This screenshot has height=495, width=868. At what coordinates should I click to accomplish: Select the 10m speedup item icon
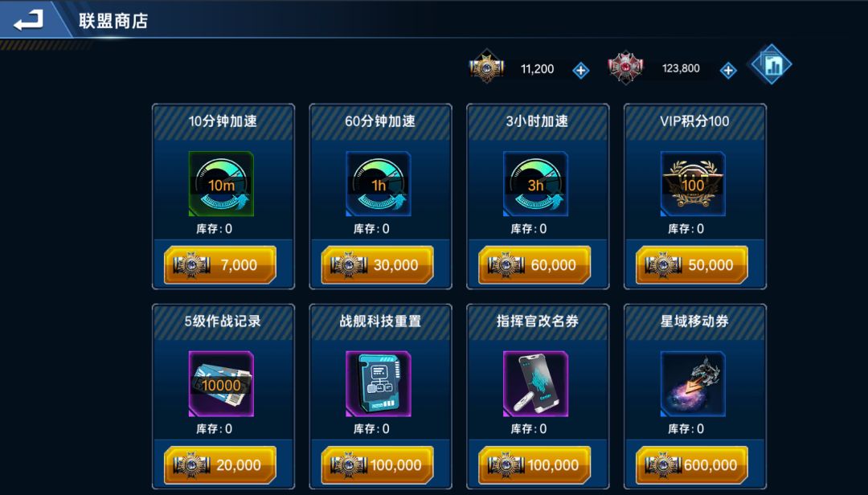[x=221, y=184]
